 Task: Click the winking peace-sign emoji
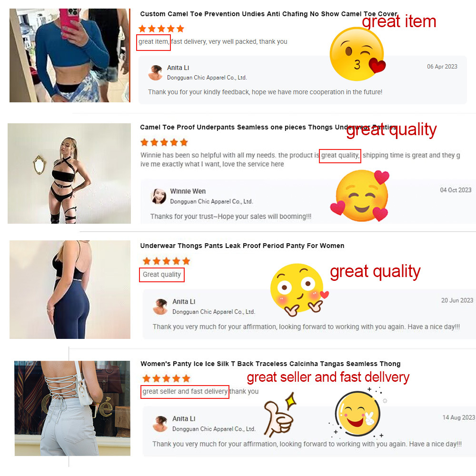point(358,414)
